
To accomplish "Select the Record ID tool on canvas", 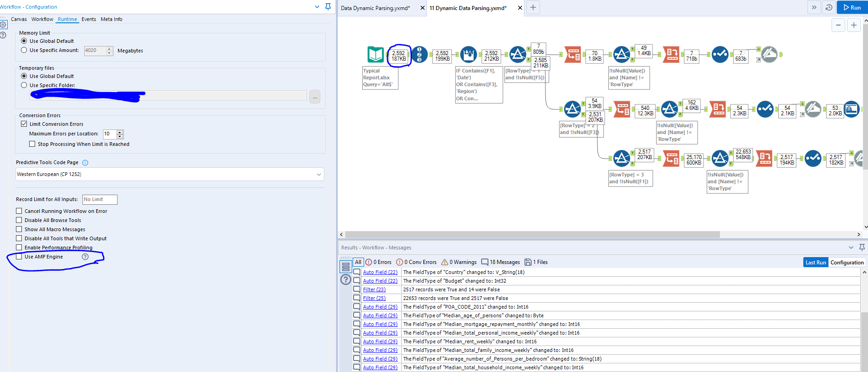I will (419, 54).
